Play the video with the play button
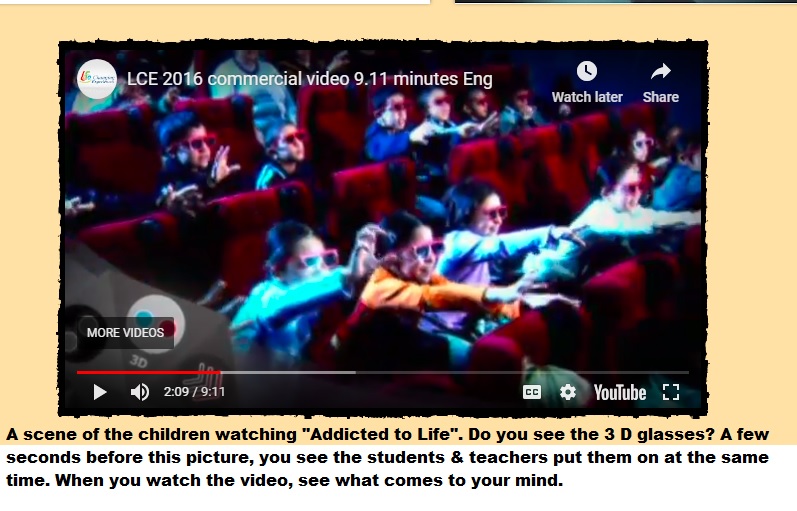Screen dimensions: 797x511 [100, 392]
